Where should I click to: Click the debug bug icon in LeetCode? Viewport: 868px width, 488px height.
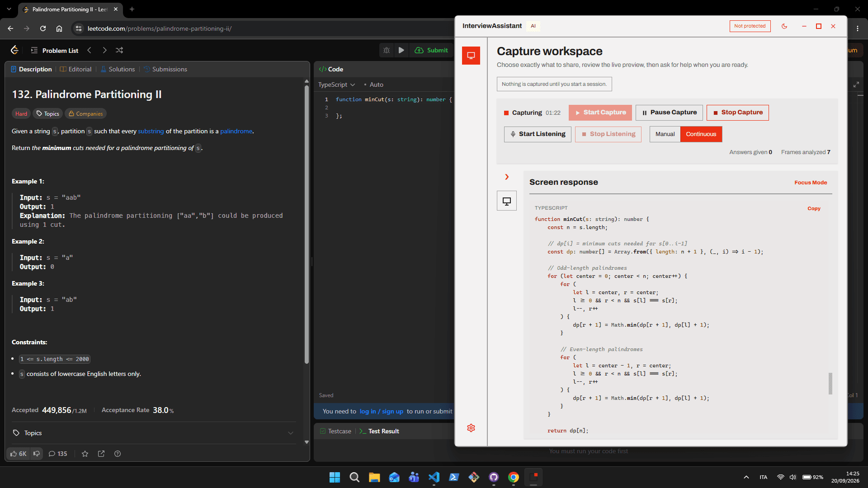(x=387, y=50)
